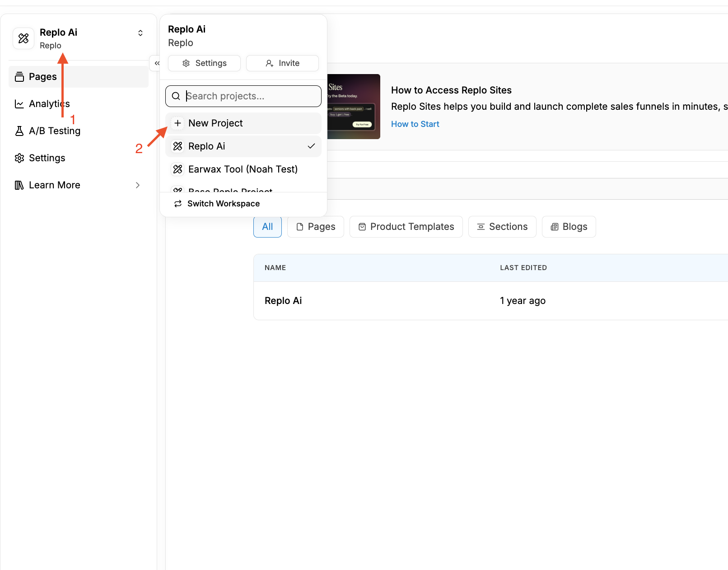Viewport: 728px width, 570px height.
Task: Click the document icon on Pages tab
Action: [x=300, y=227]
